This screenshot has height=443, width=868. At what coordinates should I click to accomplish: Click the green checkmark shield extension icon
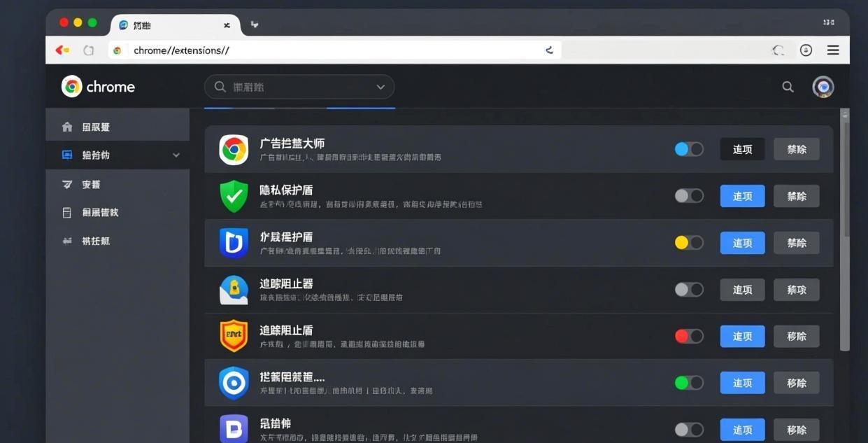[234, 196]
